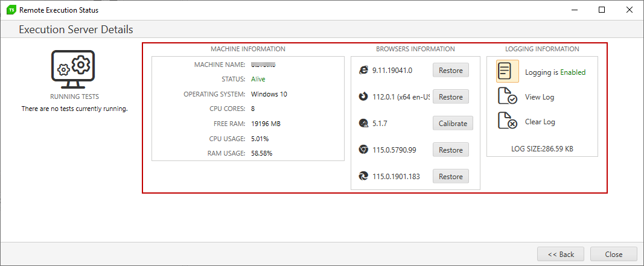Screen dimensions: 644x266
Task: Click the LOGGING INFORMATION heading
Action: point(542,49)
